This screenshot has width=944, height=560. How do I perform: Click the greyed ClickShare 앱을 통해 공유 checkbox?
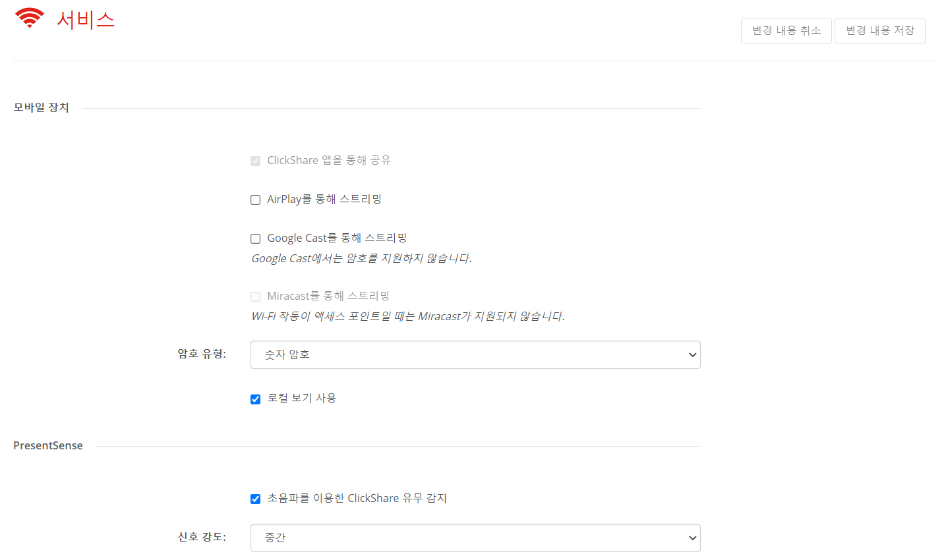[256, 161]
